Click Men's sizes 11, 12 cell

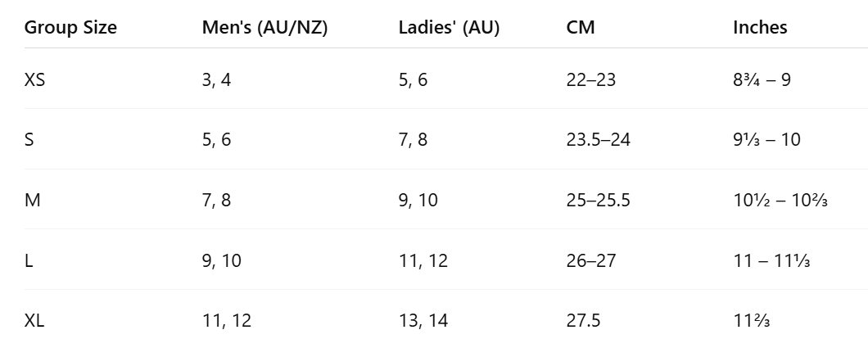(x=226, y=320)
